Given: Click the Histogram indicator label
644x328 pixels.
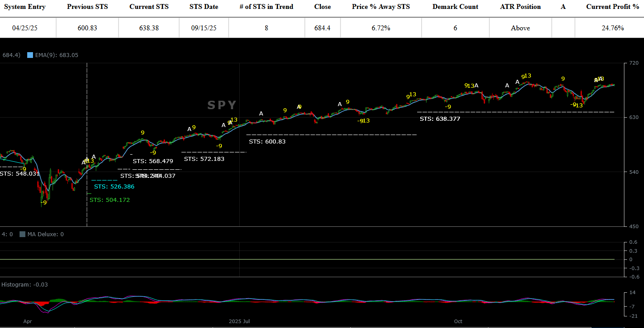Looking at the screenshot, I should pyautogui.click(x=25, y=285).
